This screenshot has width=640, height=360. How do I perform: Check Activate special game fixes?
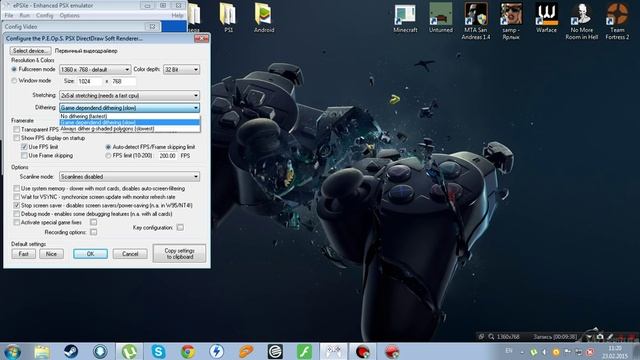pos(16,222)
